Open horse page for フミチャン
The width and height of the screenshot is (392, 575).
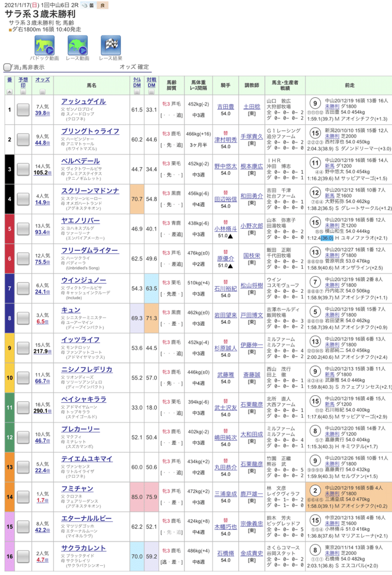coord(77,488)
